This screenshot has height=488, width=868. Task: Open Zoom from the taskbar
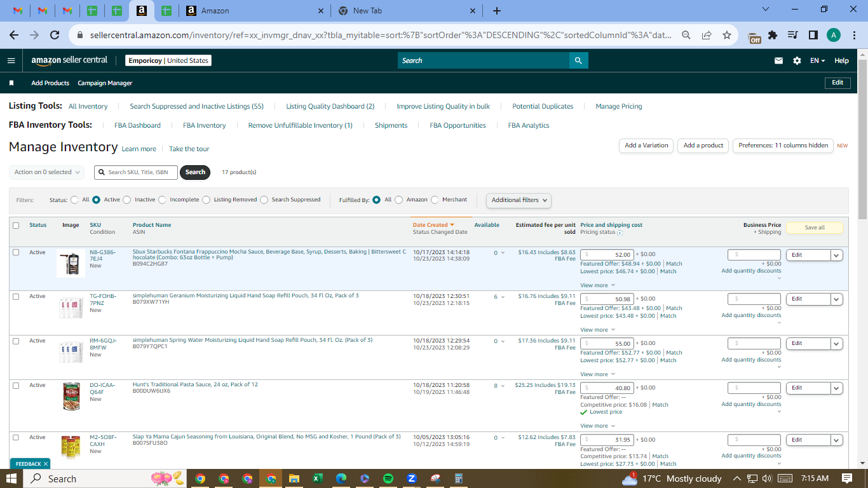(x=412, y=478)
